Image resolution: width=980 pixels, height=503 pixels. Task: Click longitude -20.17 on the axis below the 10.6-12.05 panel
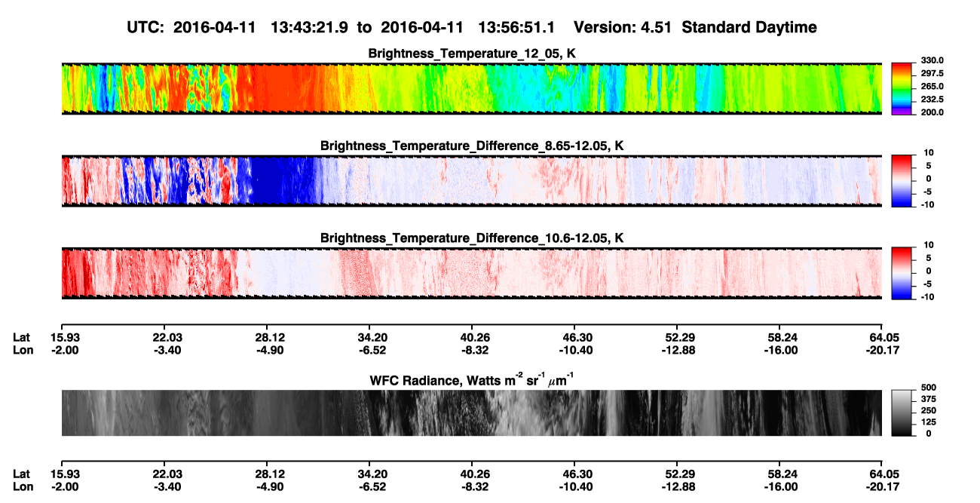(x=883, y=350)
